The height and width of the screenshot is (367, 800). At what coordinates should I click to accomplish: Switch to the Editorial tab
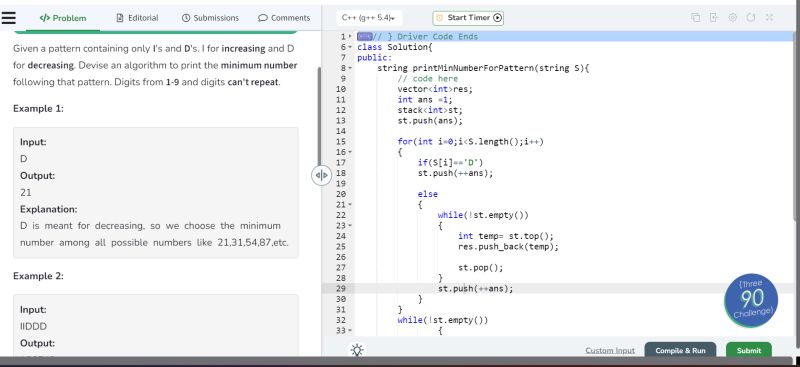(x=137, y=18)
